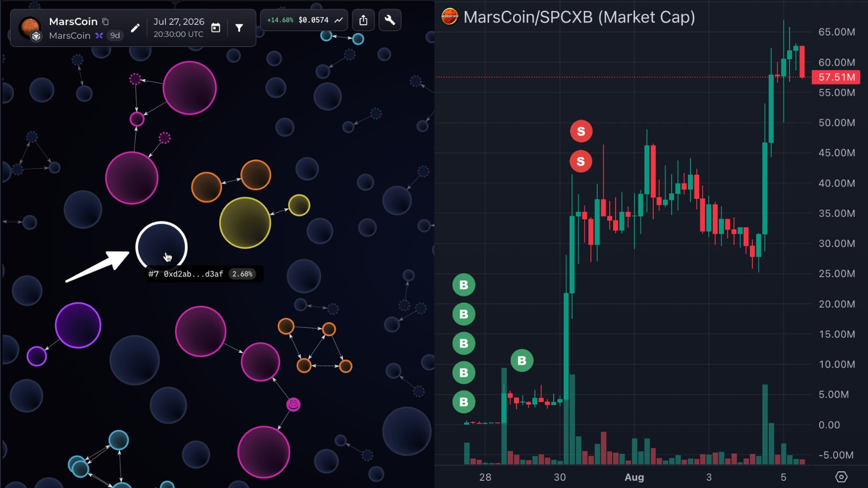The height and width of the screenshot is (488, 868).
Task: Click the lone green B marker near 10.00M
Action: coord(522,361)
